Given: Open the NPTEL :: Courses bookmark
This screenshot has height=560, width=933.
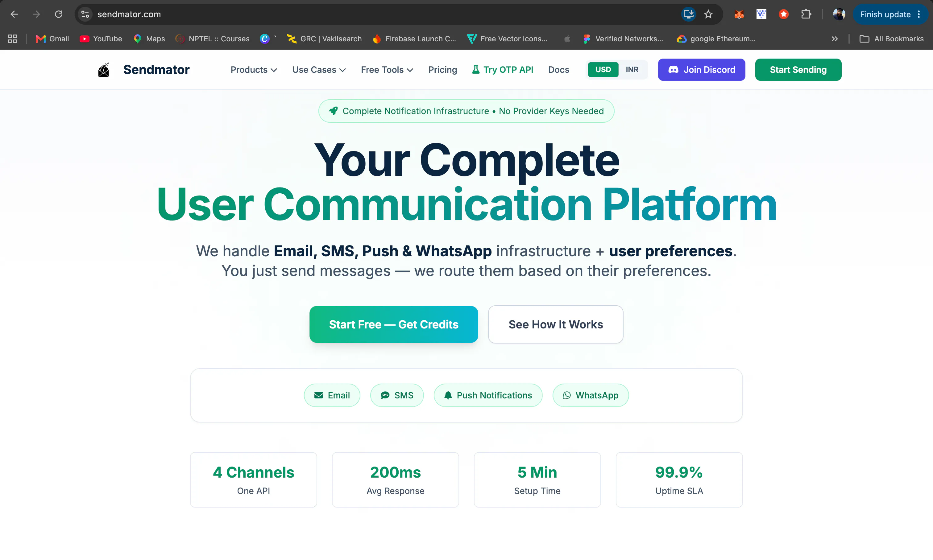Looking at the screenshot, I should [x=213, y=39].
